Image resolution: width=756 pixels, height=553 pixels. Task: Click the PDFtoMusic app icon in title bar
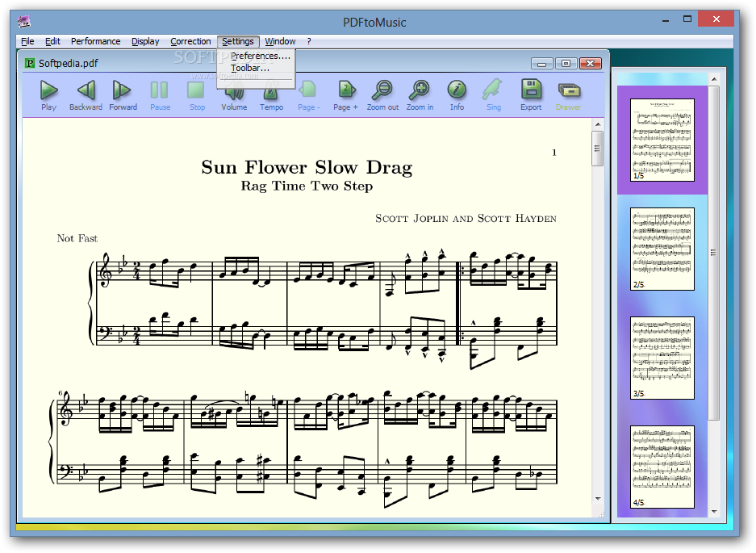(x=24, y=22)
